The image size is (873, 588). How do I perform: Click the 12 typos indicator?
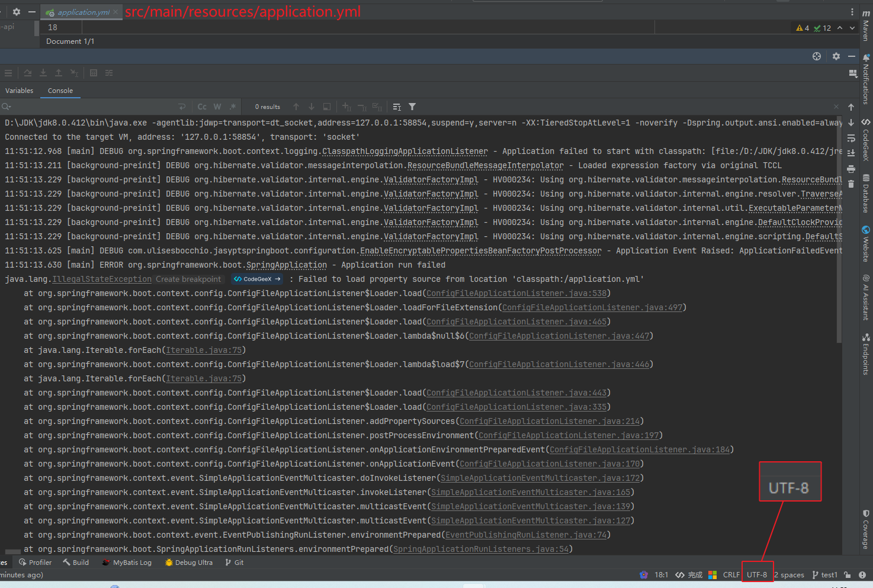click(823, 28)
